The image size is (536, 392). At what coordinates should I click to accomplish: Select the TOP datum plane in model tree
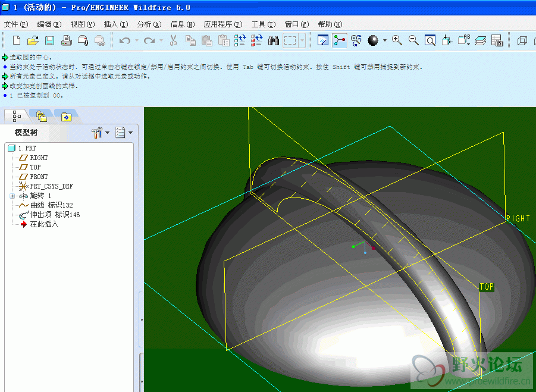[x=30, y=167]
